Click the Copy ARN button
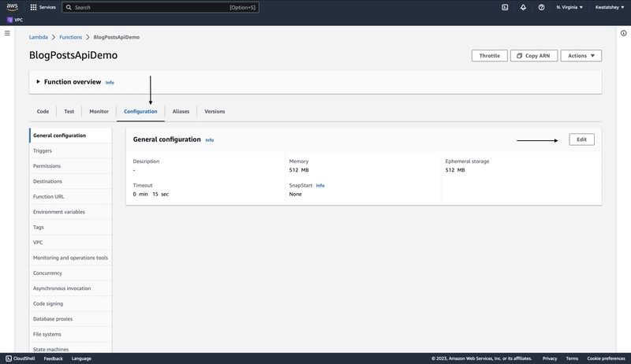The image size is (631, 364). pos(534,56)
